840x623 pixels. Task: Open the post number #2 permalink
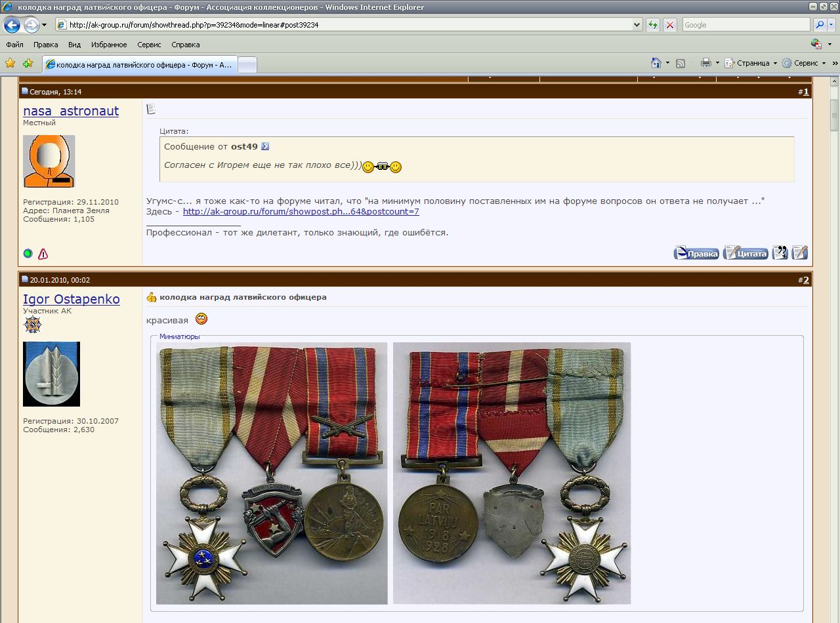click(806, 280)
